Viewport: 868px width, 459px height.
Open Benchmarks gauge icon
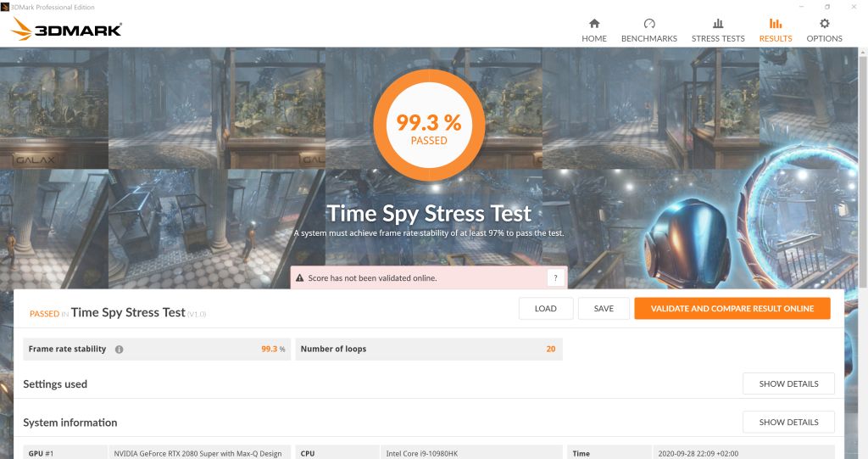(649, 23)
